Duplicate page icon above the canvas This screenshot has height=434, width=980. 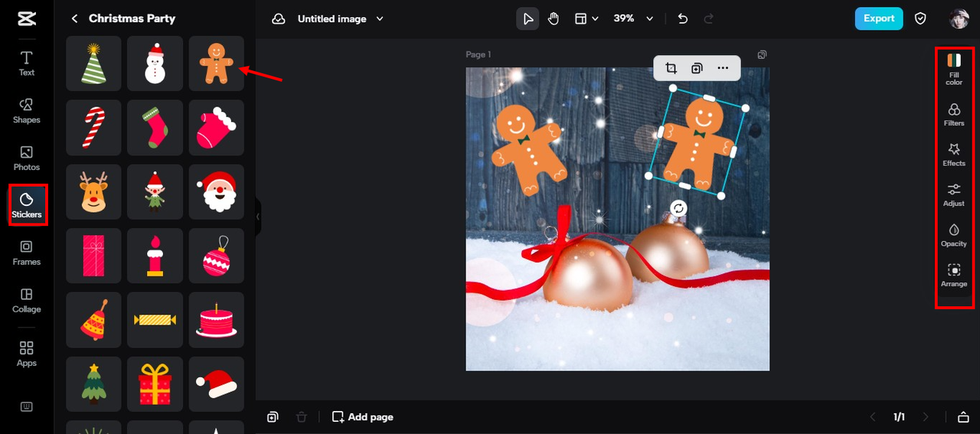click(x=762, y=54)
